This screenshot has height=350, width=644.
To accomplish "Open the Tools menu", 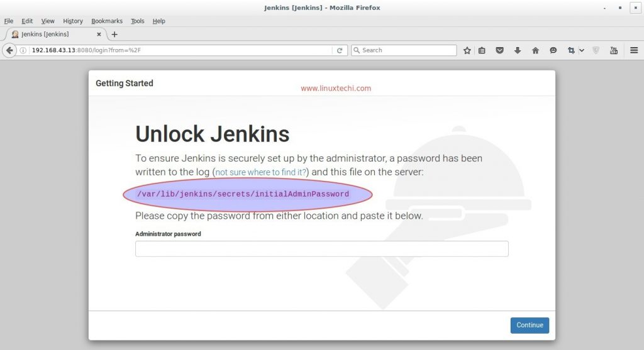I will click(138, 21).
